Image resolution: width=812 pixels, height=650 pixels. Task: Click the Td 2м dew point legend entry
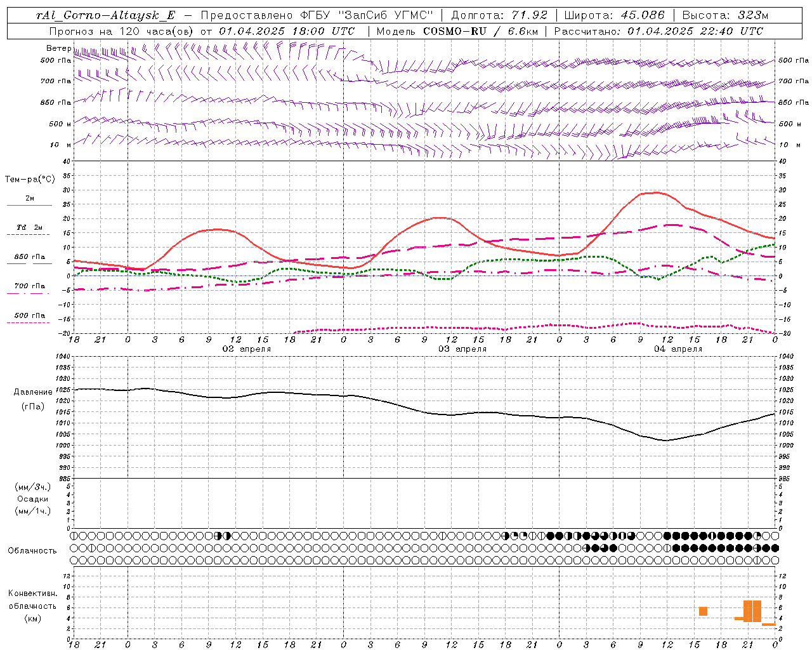[30, 227]
